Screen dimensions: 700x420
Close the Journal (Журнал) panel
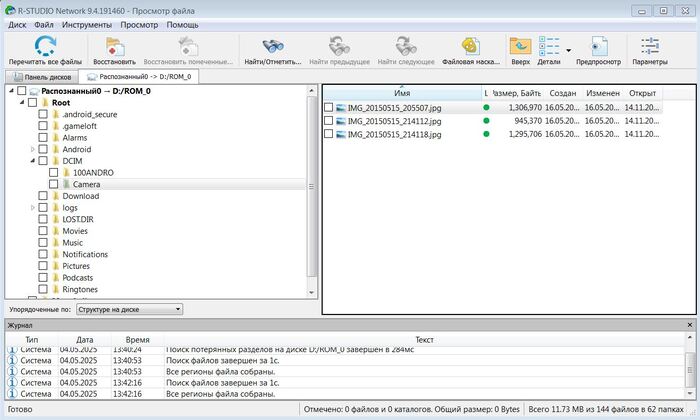(689, 325)
